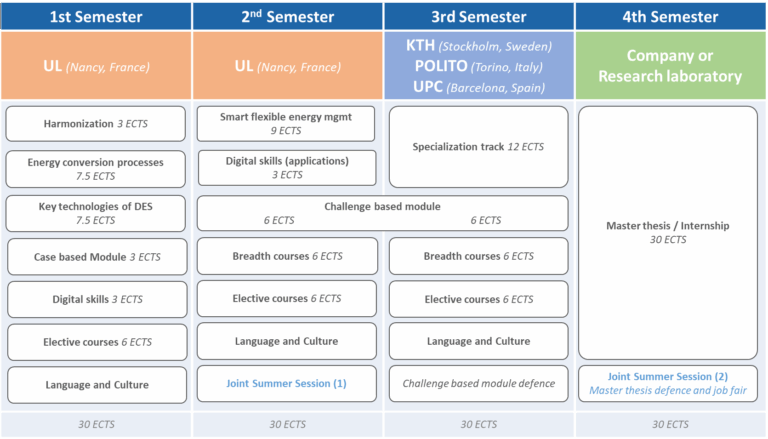Click the green Company or Research laboratory banner

click(x=670, y=65)
